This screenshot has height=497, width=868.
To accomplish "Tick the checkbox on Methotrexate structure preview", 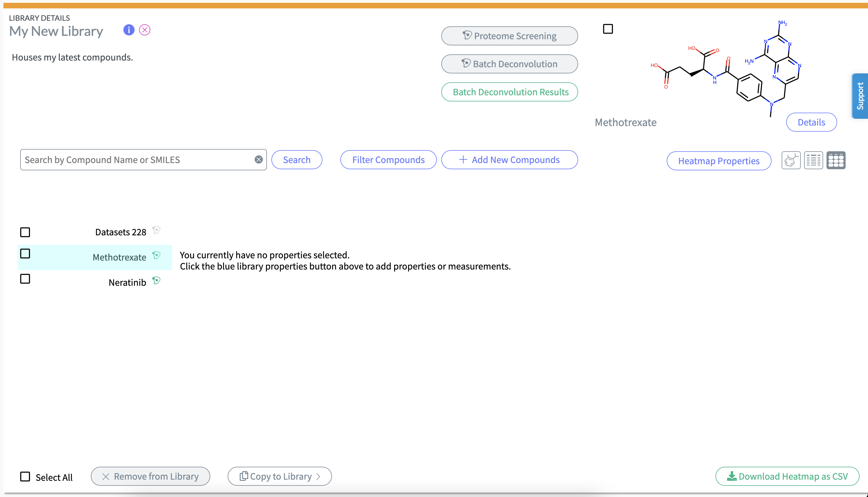I will pyautogui.click(x=608, y=29).
